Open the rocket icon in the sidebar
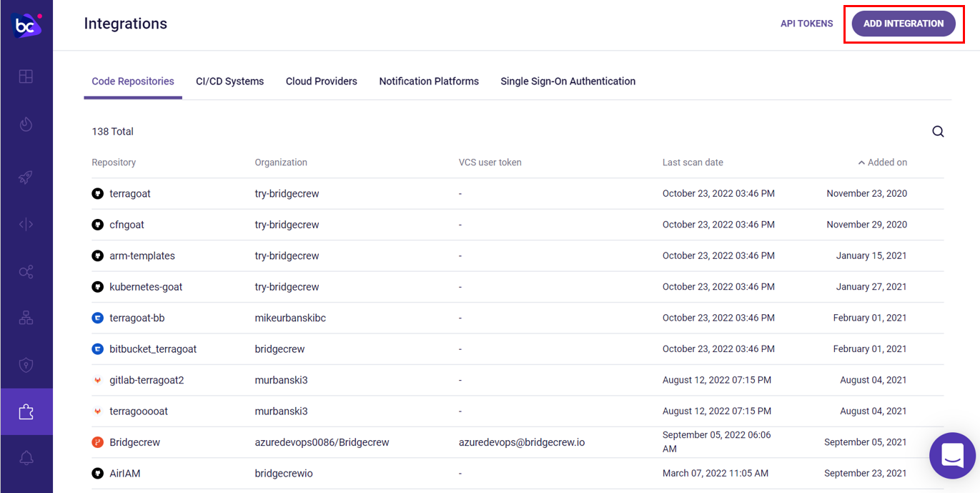 (26, 177)
